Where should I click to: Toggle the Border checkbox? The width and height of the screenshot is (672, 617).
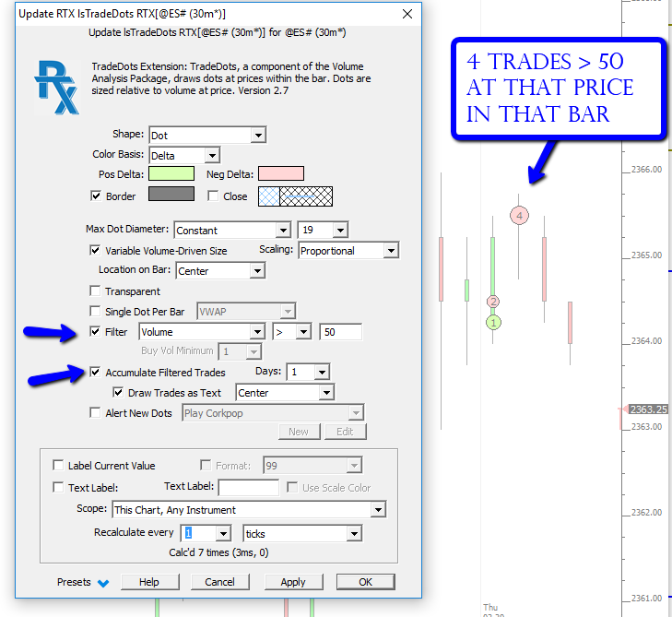coord(96,196)
